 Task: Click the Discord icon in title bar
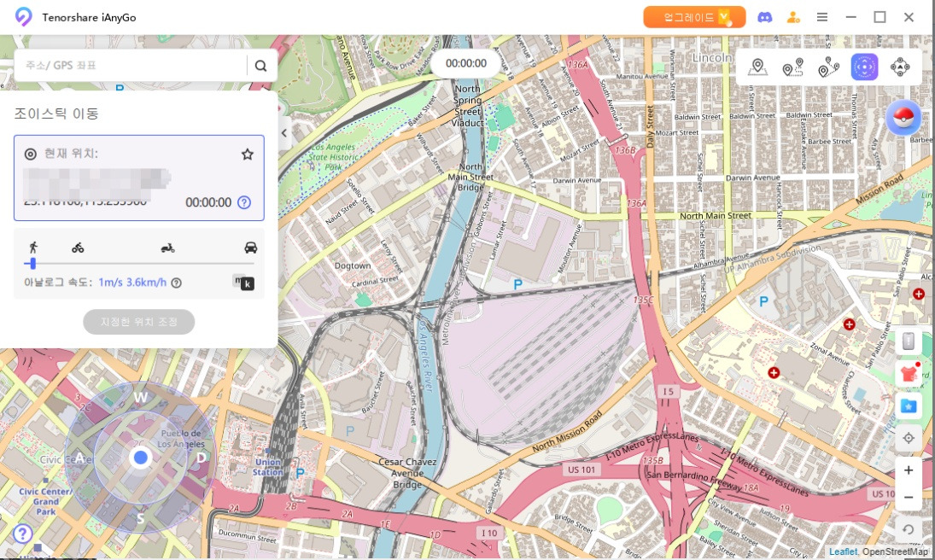(x=764, y=17)
